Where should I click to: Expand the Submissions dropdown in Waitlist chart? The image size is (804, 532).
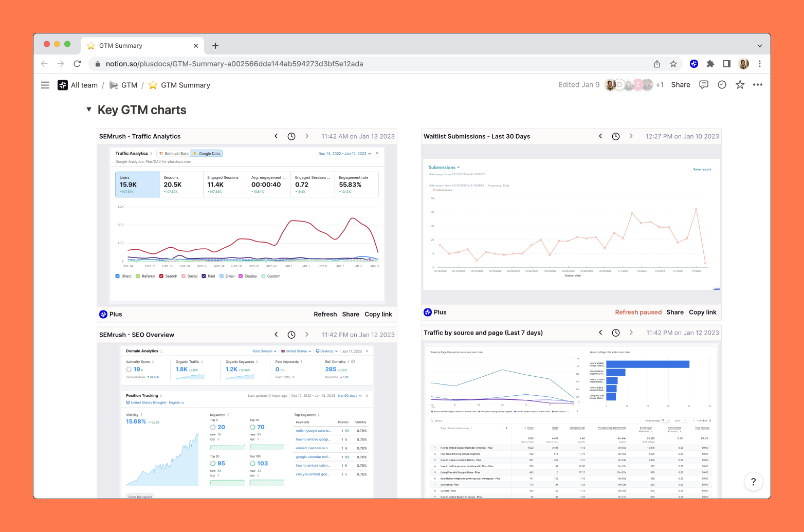tap(444, 168)
